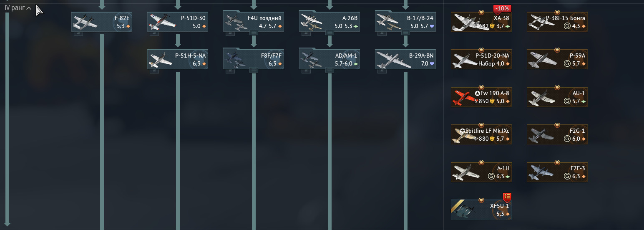Open the A-26B group list icon
Viewport: 644px width, 230px height.
(330, 33)
